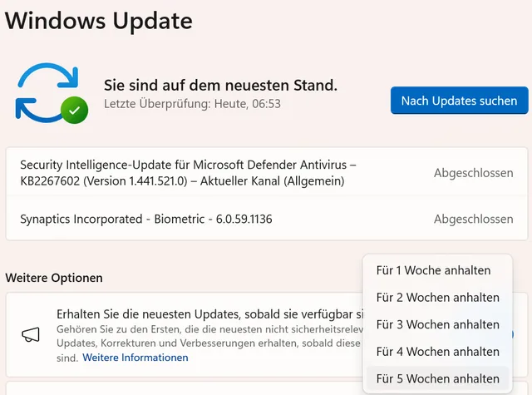Click the Gehören Sie zu den Ersten description
The height and width of the screenshot is (395, 532).
[208, 331]
